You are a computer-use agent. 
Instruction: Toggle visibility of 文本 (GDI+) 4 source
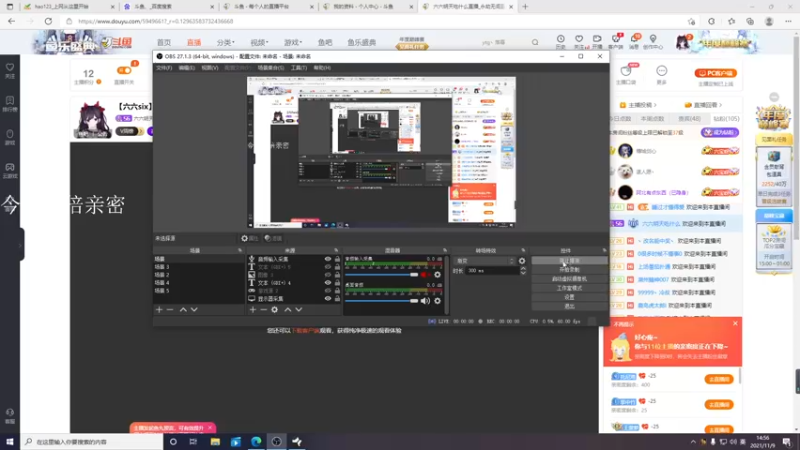point(328,283)
